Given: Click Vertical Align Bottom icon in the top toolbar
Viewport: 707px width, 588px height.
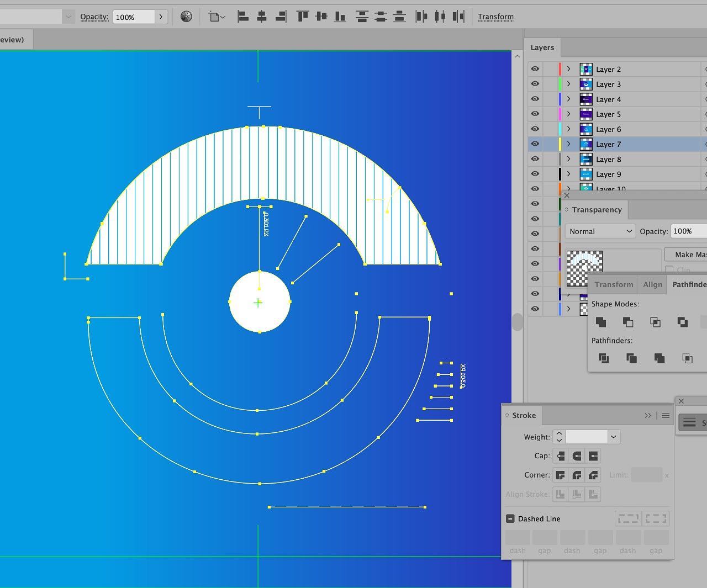Looking at the screenshot, I should tap(340, 17).
